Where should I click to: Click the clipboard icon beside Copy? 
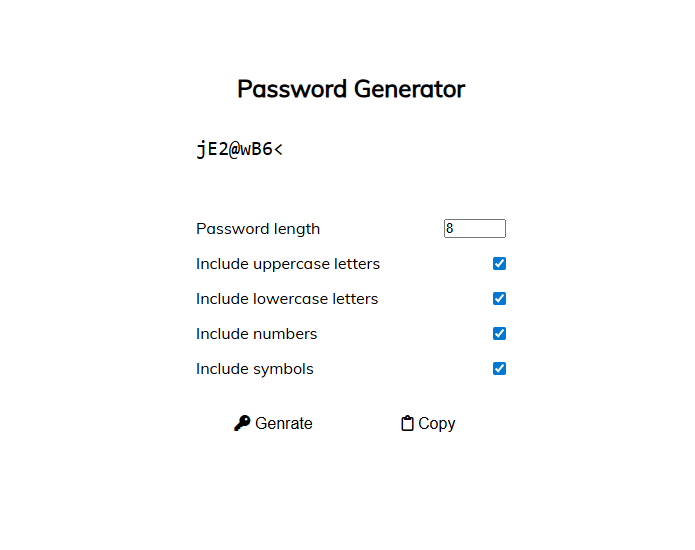click(x=407, y=424)
